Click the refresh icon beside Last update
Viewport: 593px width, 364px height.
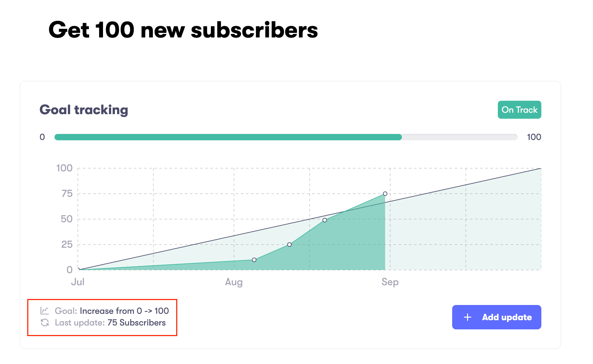(45, 322)
